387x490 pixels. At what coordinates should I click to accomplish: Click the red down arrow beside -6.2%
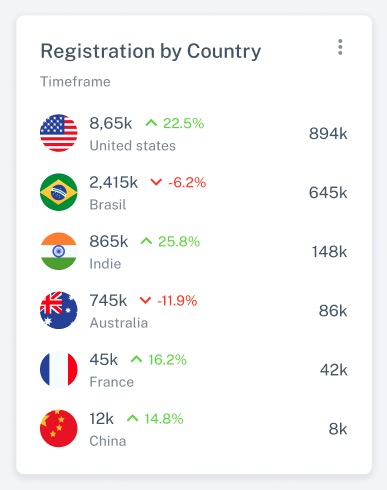tap(156, 182)
